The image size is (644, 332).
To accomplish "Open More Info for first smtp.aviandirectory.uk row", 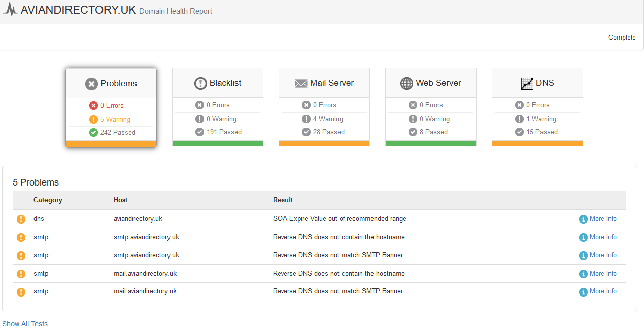I will 602,237.
